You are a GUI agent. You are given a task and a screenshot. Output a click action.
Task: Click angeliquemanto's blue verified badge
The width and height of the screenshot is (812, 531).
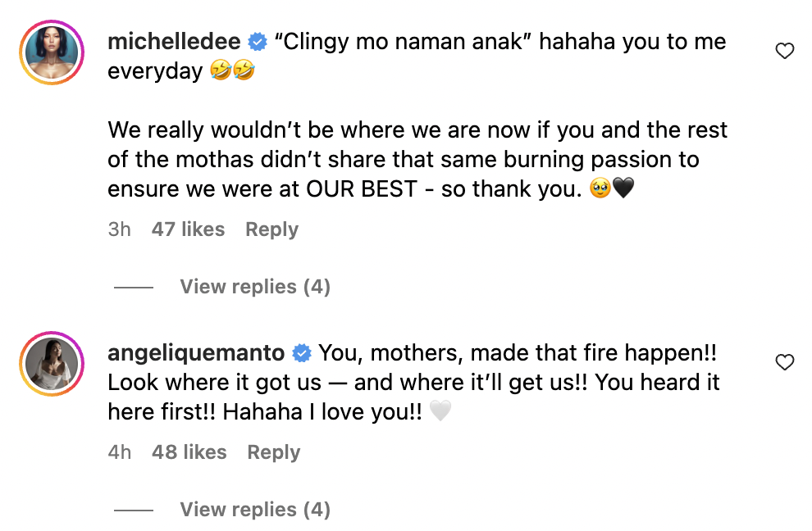click(302, 353)
